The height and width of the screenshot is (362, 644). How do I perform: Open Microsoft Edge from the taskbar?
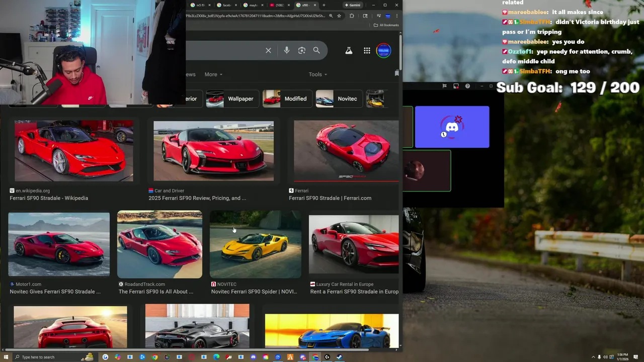[x=216, y=357]
